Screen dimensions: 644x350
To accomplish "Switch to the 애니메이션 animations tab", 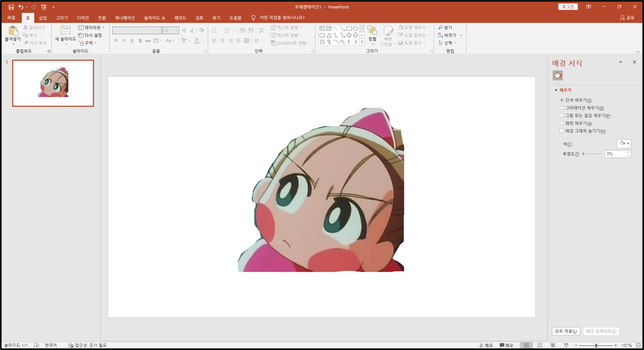I will [125, 18].
